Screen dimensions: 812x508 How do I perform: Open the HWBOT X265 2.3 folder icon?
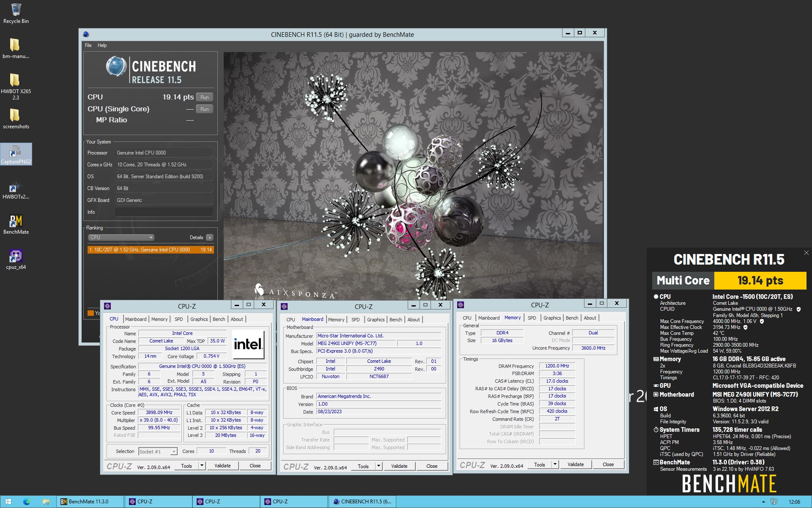click(16, 86)
